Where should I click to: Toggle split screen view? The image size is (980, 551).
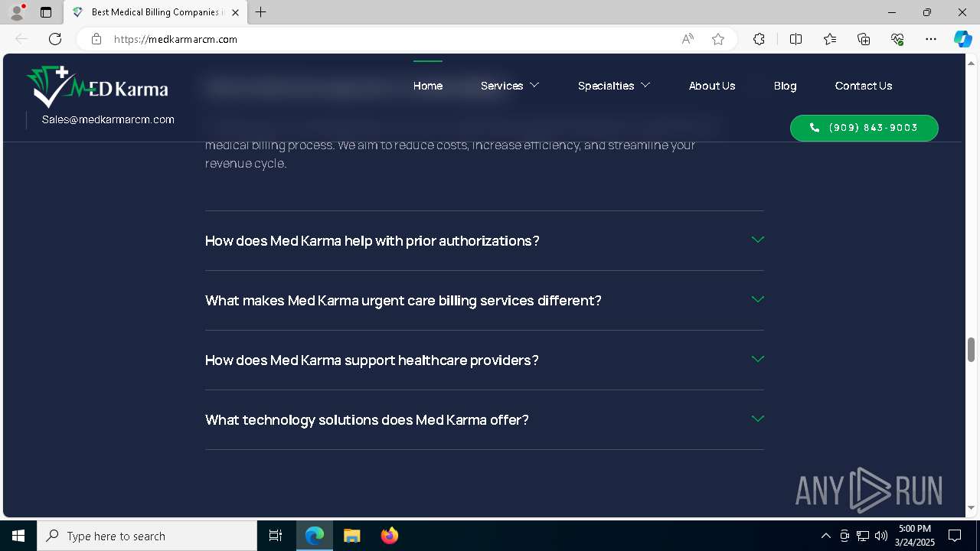coord(795,39)
